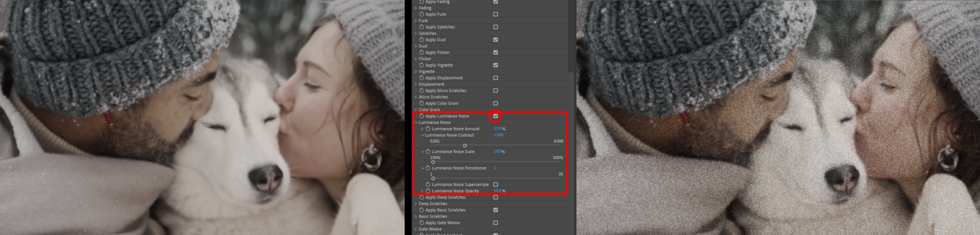Click Luminance Noise Scale slider handle
The height and width of the screenshot is (235, 980).
coord(433,162)
